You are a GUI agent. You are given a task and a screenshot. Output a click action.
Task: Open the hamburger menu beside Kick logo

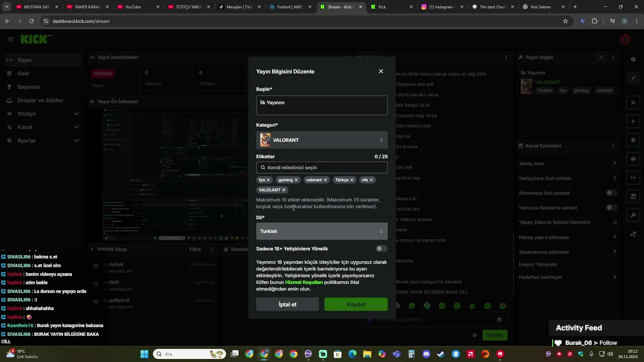(11, 39)
